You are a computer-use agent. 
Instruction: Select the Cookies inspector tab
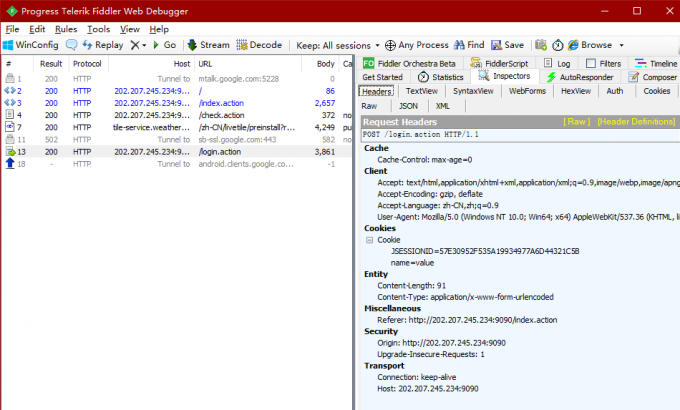pyautogui.click(x=657, y=91)
